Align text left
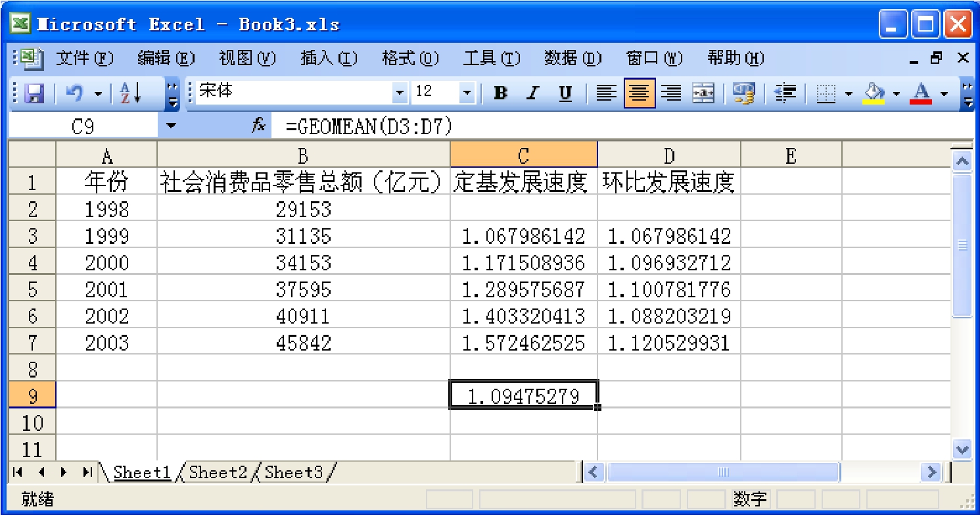Image resolution: width=980 pixels, height=515 pixels. pyautogui.click(x=606, y=93)
